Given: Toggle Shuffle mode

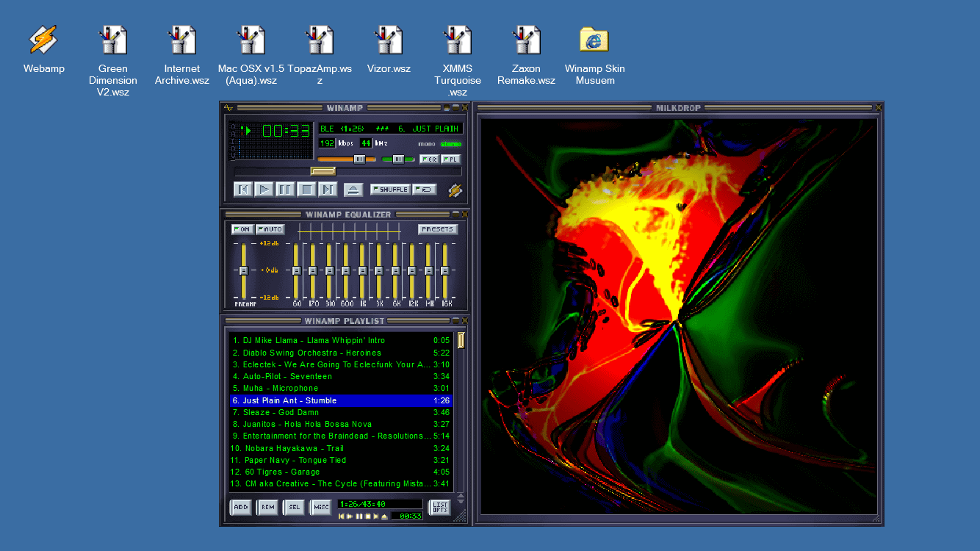Looking at the screenshot, I should click(x=390, y=190).
